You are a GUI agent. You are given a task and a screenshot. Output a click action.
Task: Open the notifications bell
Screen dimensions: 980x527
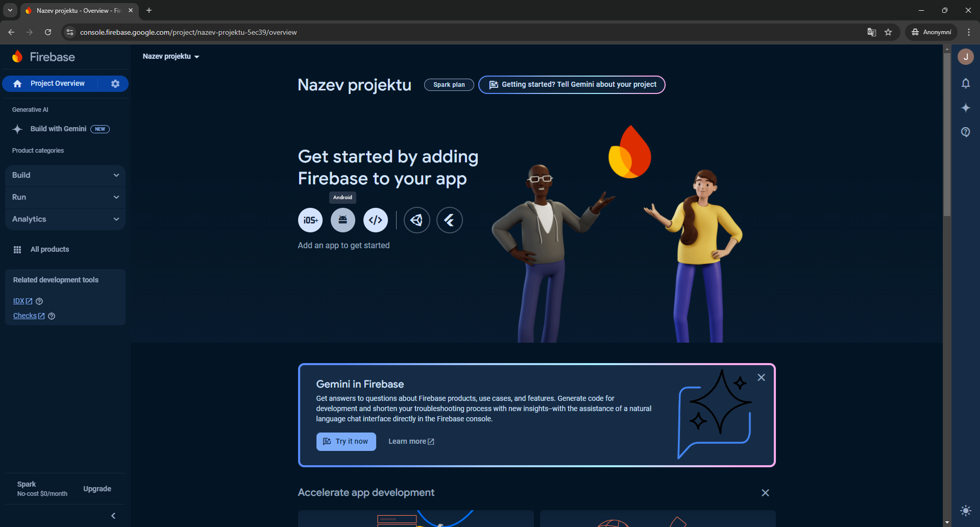[966, 83]
